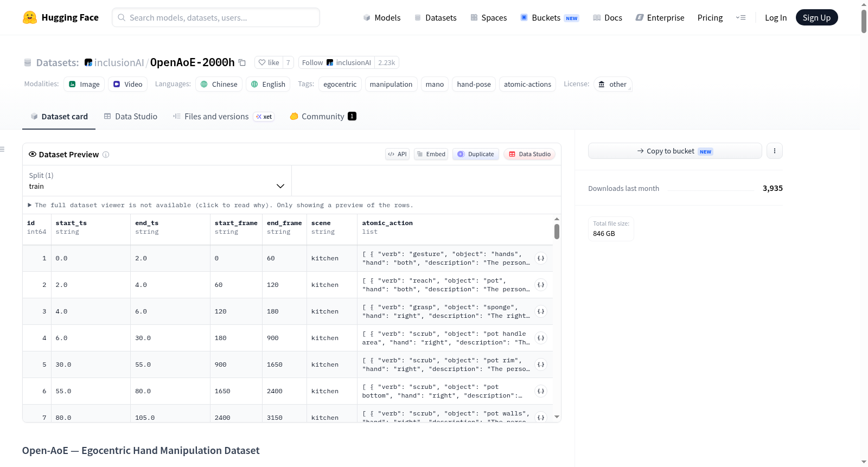This screenshot has width=868, height=467.
Task: Open Buckets in the navigation bar
Action: point(550,17)
